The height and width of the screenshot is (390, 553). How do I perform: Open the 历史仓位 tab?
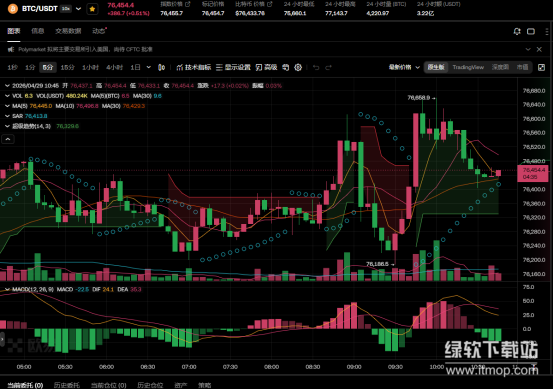tap(150, 385)
